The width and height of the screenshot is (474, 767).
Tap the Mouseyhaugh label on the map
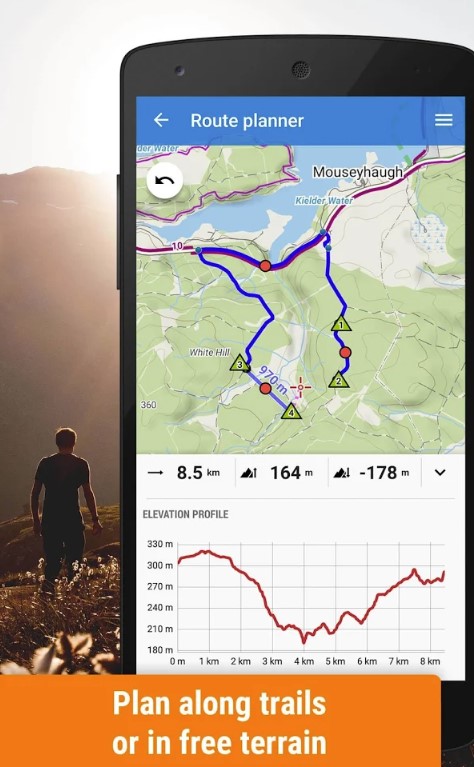358,172
